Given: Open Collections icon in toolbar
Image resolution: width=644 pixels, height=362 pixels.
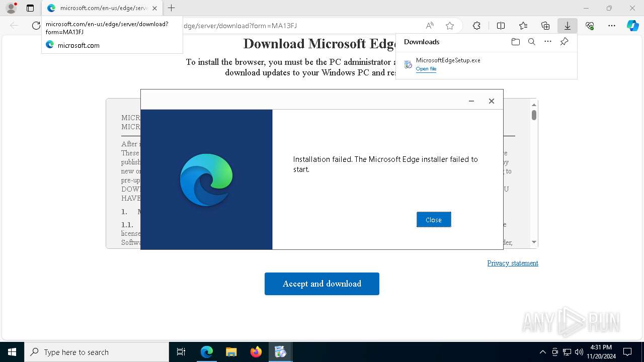Looking at the screenshot, I should tap(545, 26).
